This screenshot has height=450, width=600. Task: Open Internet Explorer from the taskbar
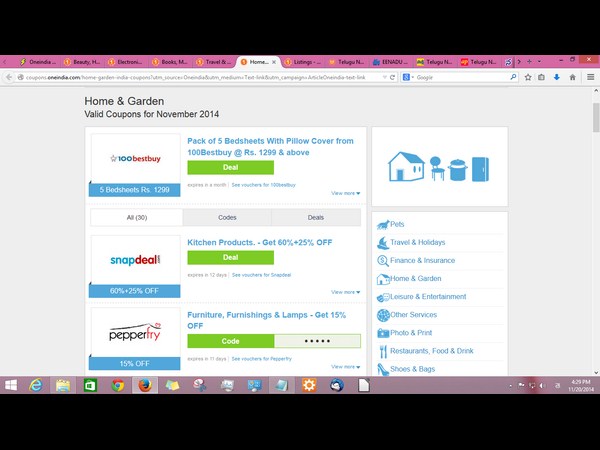click(36, 385)
